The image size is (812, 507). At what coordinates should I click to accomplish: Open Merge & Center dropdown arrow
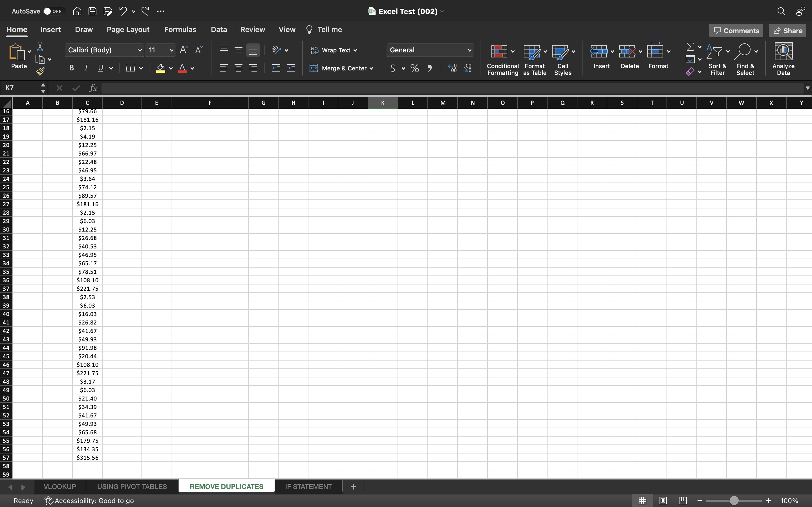pyautogui.click(x=371, y=68)
